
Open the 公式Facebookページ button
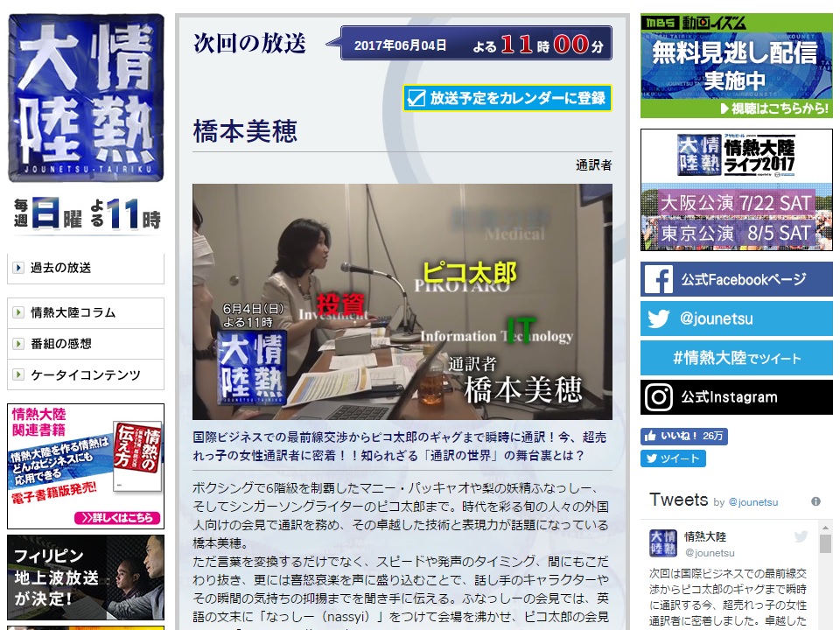(737, 279)
